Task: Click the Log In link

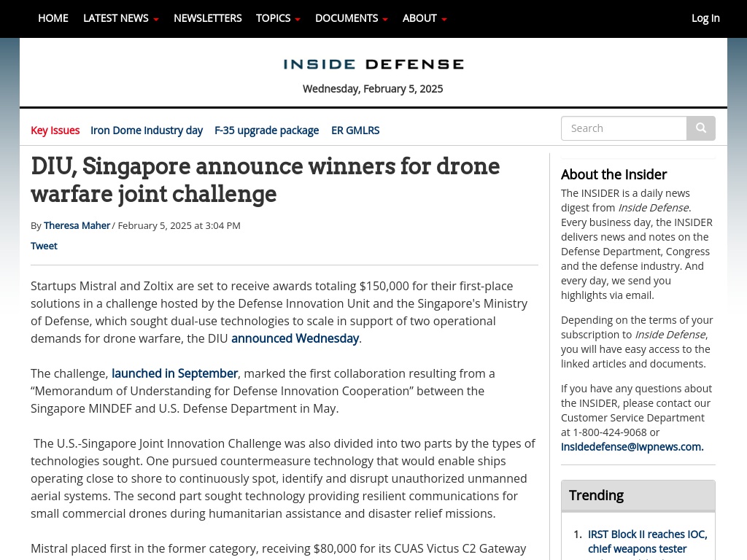Action: 705,18
